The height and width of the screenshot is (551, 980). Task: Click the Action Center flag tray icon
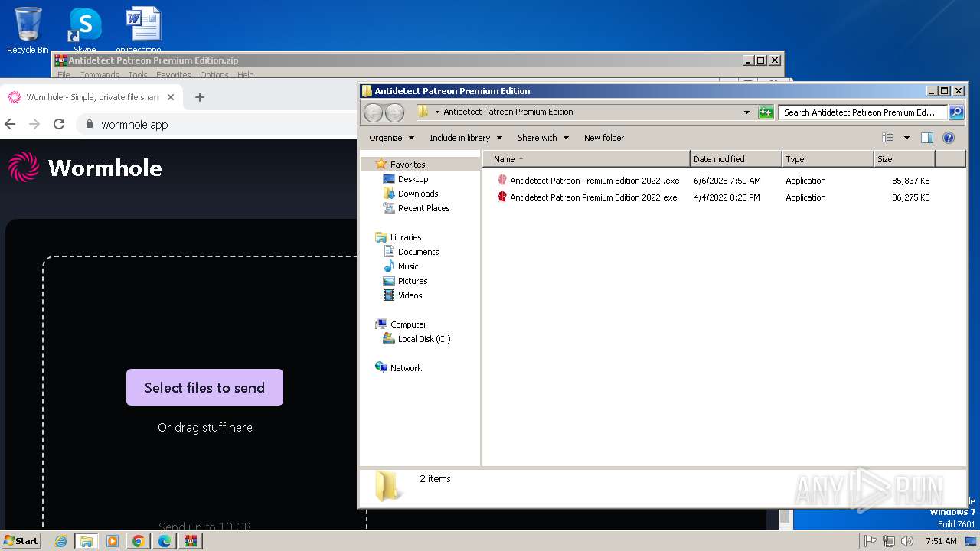coord(871,541)
